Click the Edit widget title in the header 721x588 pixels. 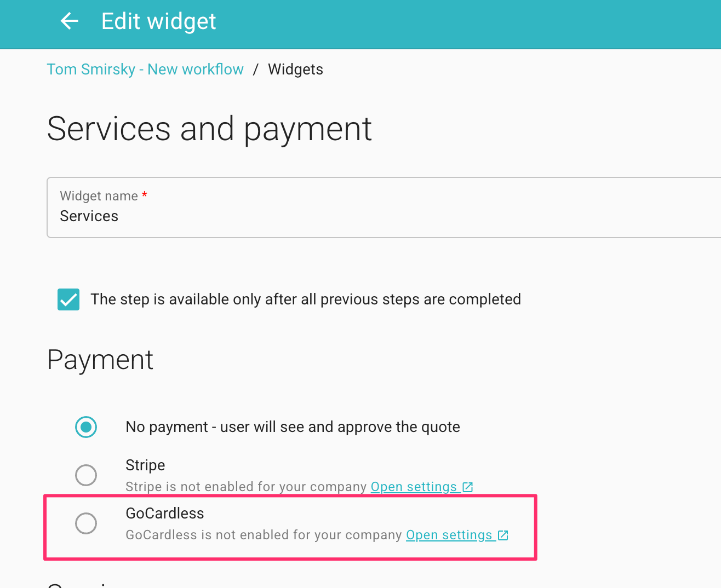pos(158,21)
